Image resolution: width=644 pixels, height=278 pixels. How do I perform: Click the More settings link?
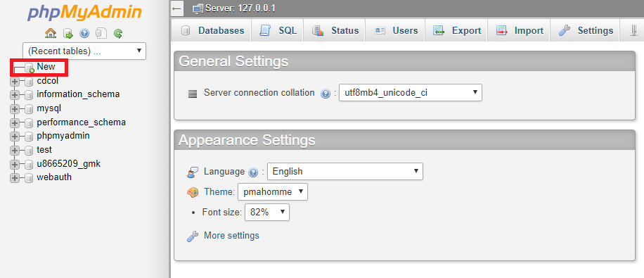coord(231,236)
